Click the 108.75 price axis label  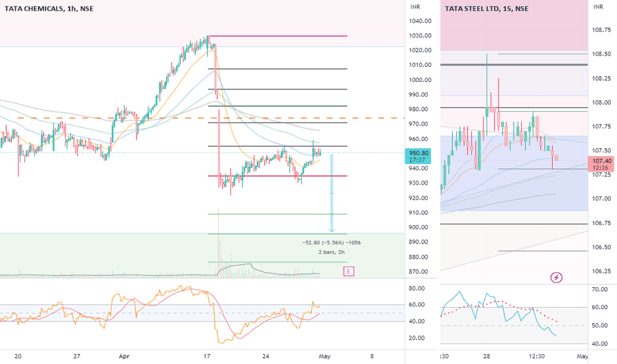tap(601, 30)
